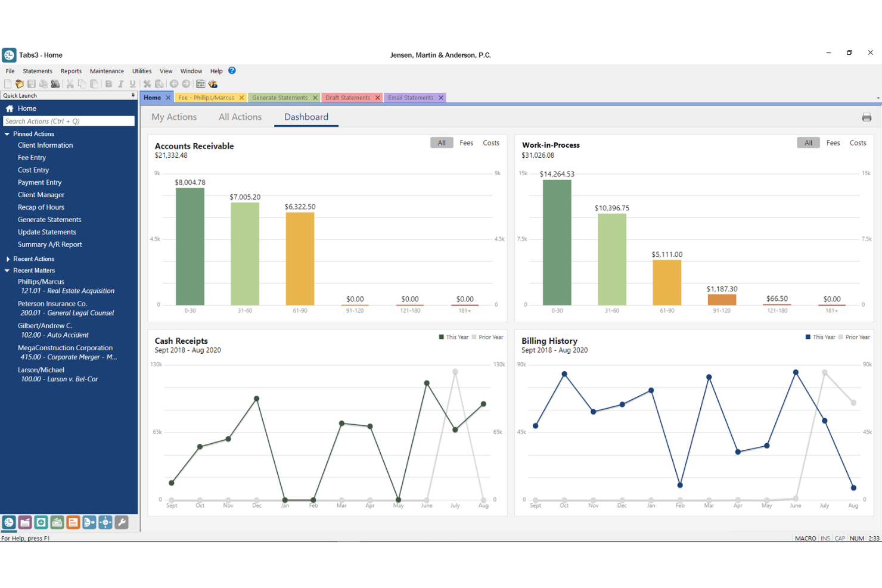The height and width of the screenshot is (588, 882).
Task: Open Summary A/R Report pinned action
Action: click(49, 245)
